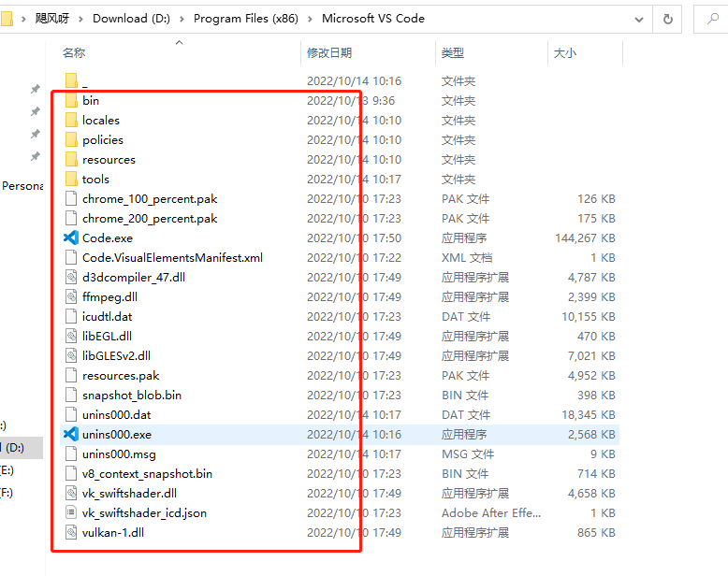
Task: Expand the chevron after 飓风呀 breadcrumb
Action: (x=80, y=19)
